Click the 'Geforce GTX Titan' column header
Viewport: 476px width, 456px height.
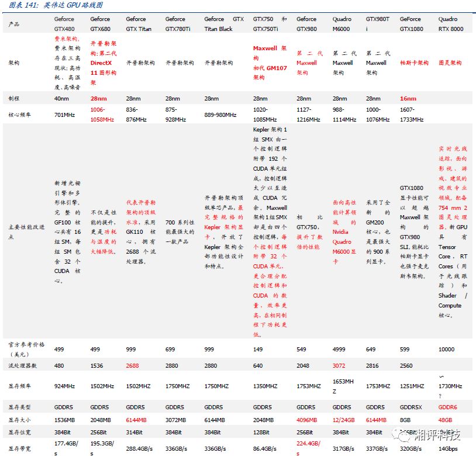point(139,24)
